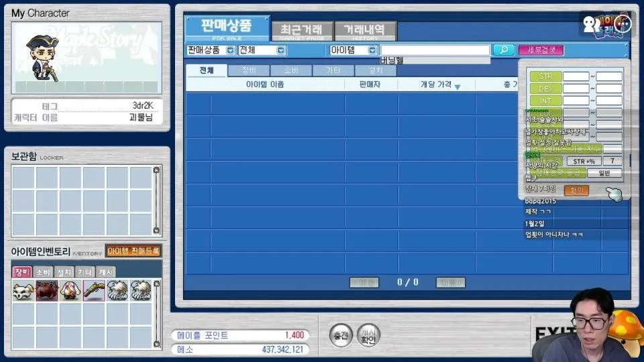Click the green STR stat label
Screen dimensions: 644x362
point(545,76)
